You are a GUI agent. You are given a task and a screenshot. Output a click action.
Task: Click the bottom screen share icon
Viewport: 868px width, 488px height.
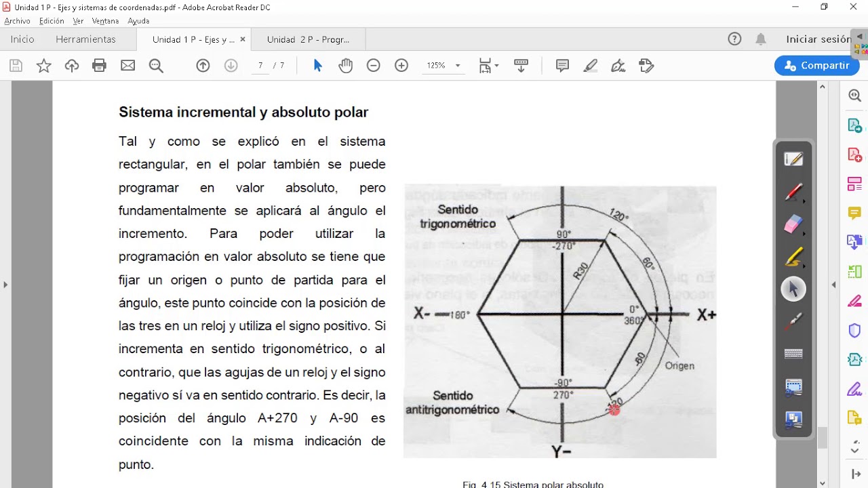(793, 420)
